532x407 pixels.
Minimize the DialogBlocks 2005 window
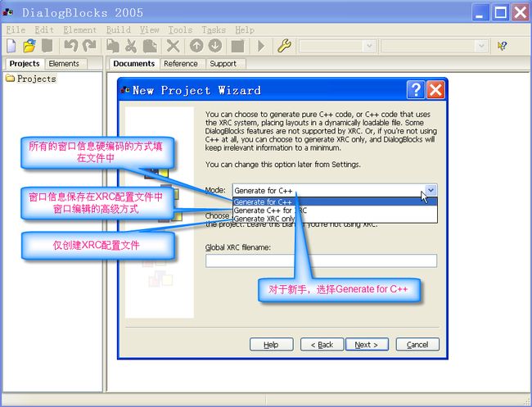coord(480,12)
